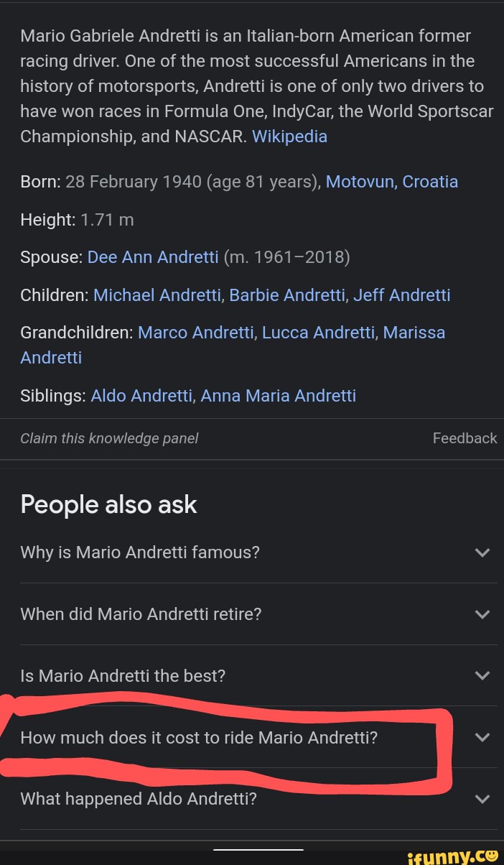Click the Motovun, Croatia birthplace link
The image size is (504, 865).
[392, 181]
